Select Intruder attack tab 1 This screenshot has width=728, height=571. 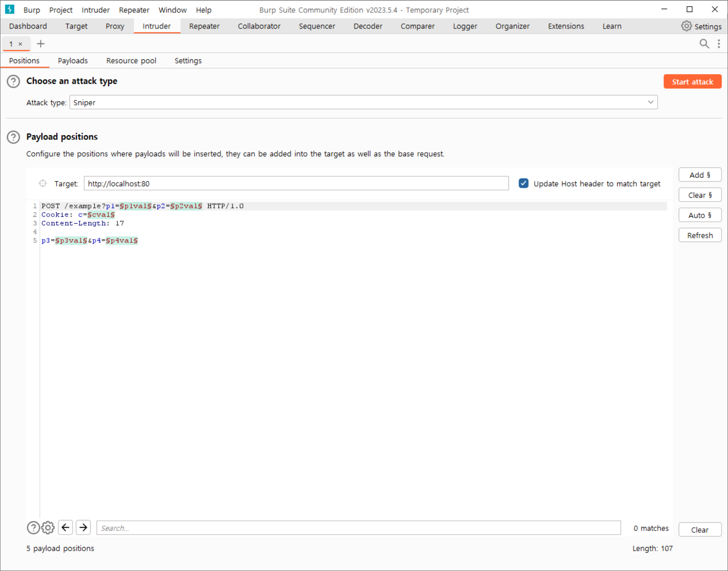(x=11, y=44)
